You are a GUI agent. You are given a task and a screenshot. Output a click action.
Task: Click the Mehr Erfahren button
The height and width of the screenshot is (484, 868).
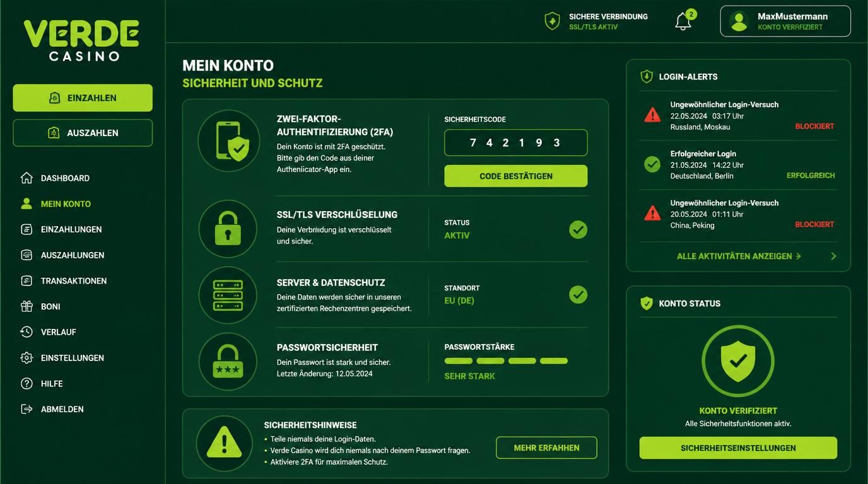pos(546,448)
